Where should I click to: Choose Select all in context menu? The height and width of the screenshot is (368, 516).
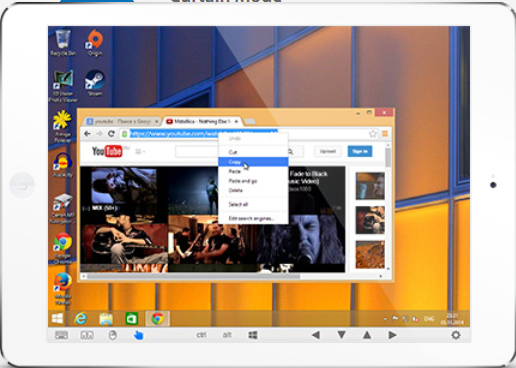coord(253,204)
